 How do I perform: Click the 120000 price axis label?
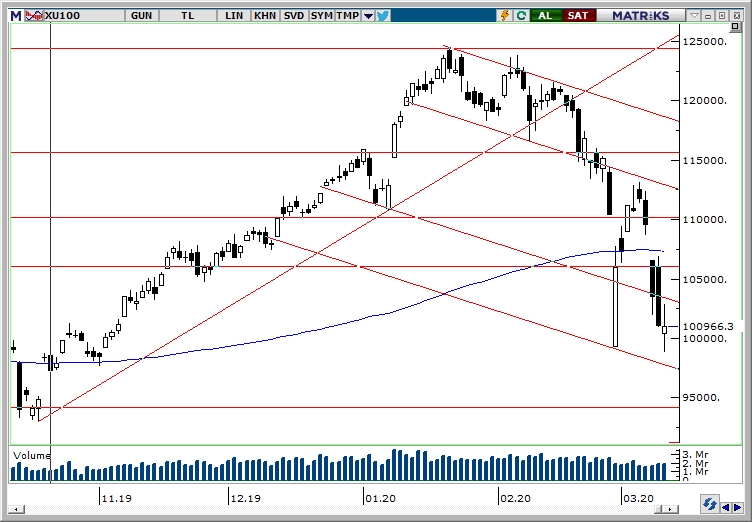pyautogui.click(x=704, y=101)
